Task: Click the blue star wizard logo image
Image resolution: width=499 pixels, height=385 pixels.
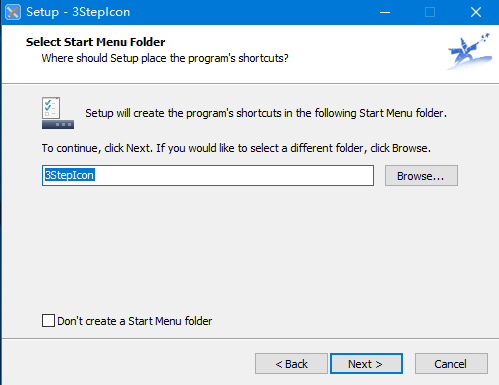Action: pos(470,51)
